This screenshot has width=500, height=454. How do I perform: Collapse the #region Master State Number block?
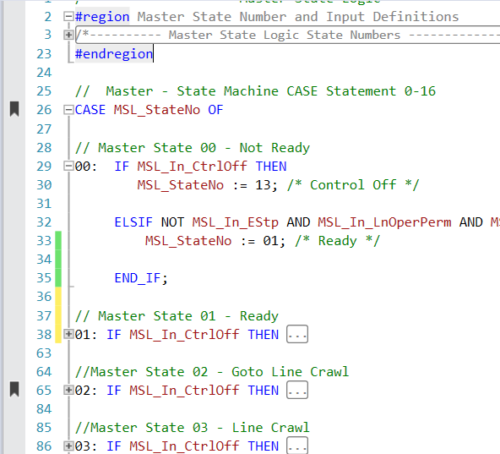click(x=68, y=16)
